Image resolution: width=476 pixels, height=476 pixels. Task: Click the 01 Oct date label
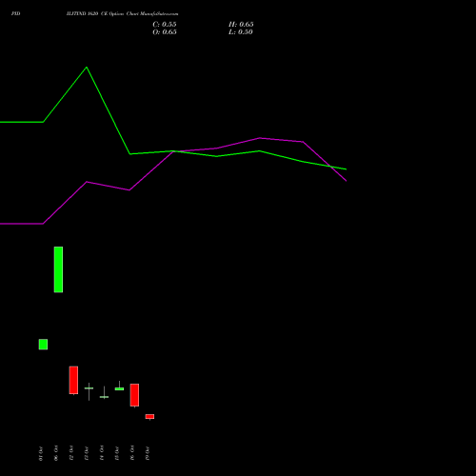point(41,453)
